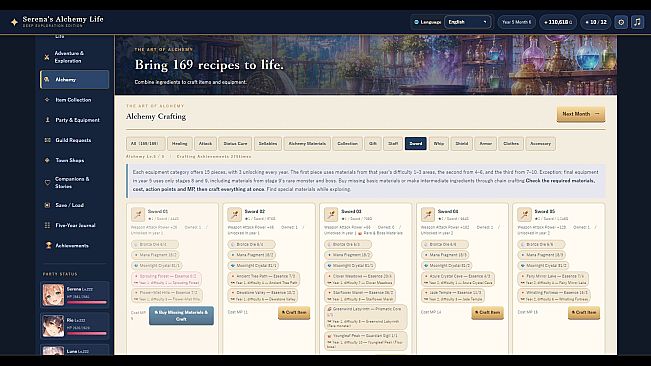Select the Sword filter tab

416,144
